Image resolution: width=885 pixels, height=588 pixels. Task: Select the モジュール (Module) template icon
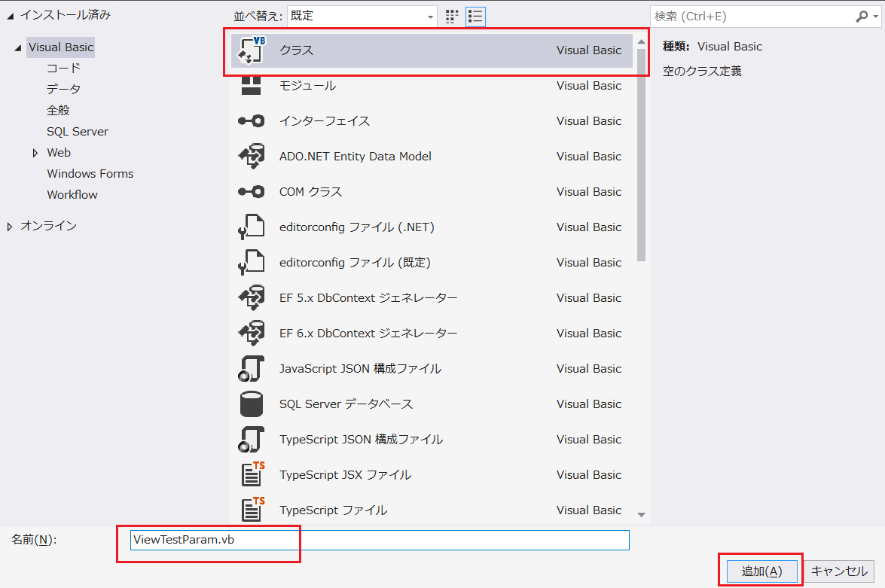[251, 85]
